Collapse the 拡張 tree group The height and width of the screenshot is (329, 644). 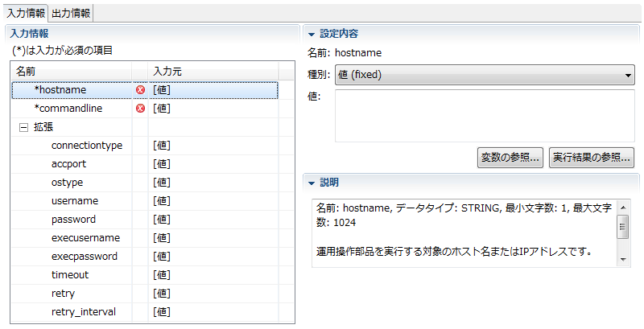coord(23,127)
